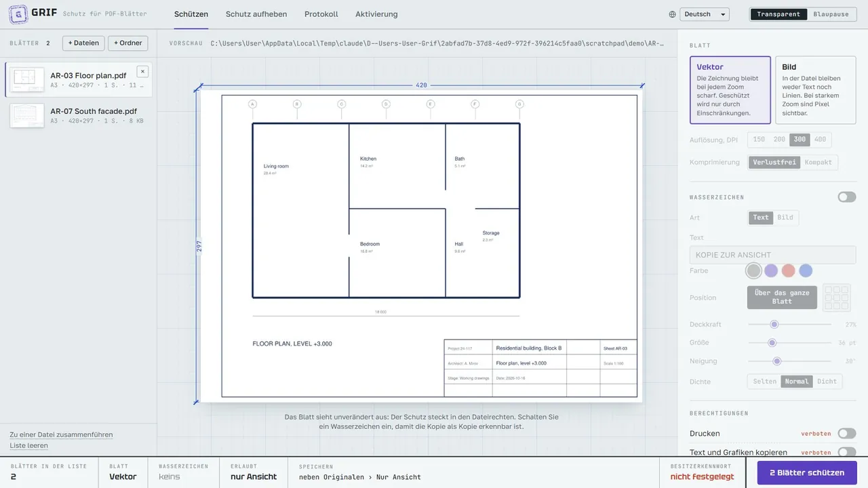
Task: Switch theme to Blaupause
Action: tap(831, 14)
